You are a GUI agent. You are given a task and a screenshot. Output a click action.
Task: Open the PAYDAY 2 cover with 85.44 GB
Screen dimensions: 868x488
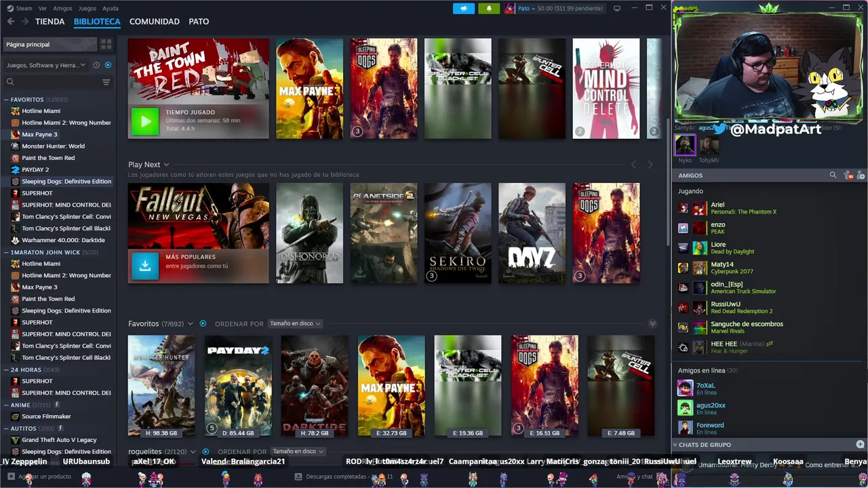click(x=238, y=386)
